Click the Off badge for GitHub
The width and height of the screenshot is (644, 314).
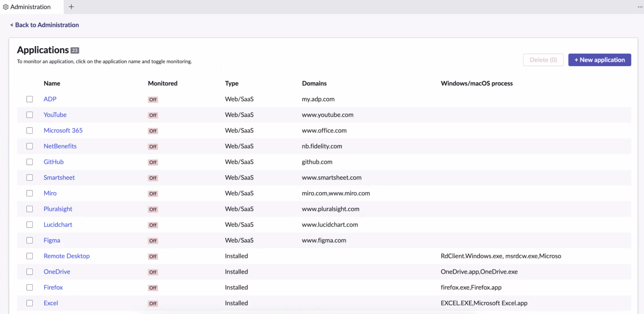coord(153,162)
